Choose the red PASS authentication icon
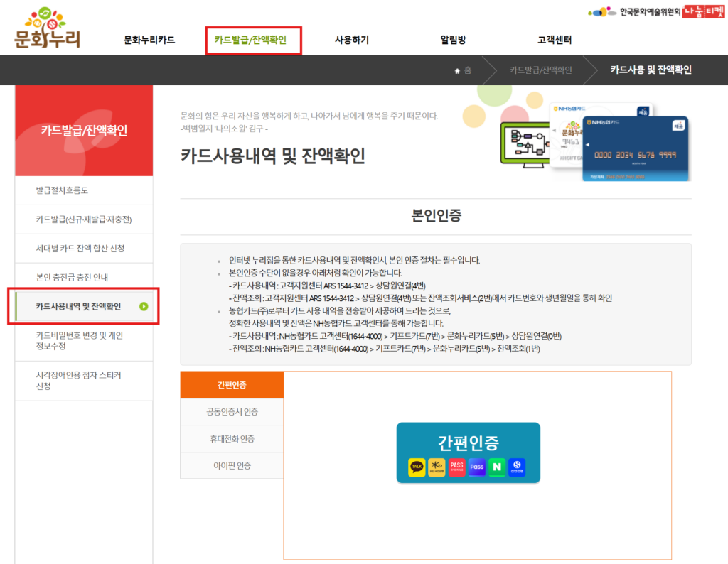Image resolution: width=728 pixels, height=564 pixels. click(x=457, y=467)
